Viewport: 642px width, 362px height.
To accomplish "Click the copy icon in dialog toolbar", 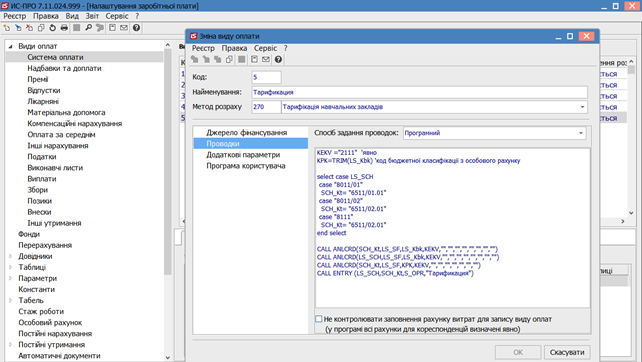I will coord(229,60).
